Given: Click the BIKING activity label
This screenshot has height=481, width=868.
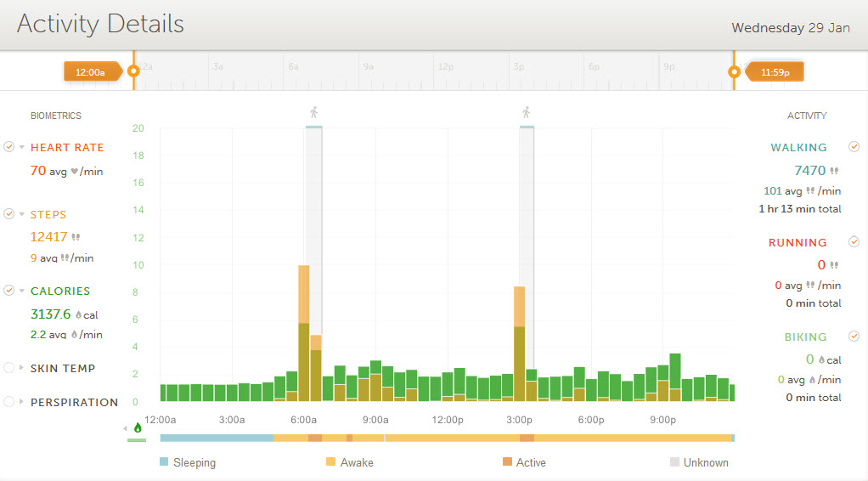Looking at the screenshot, I should pyautogui.click(x=805, y=337).
